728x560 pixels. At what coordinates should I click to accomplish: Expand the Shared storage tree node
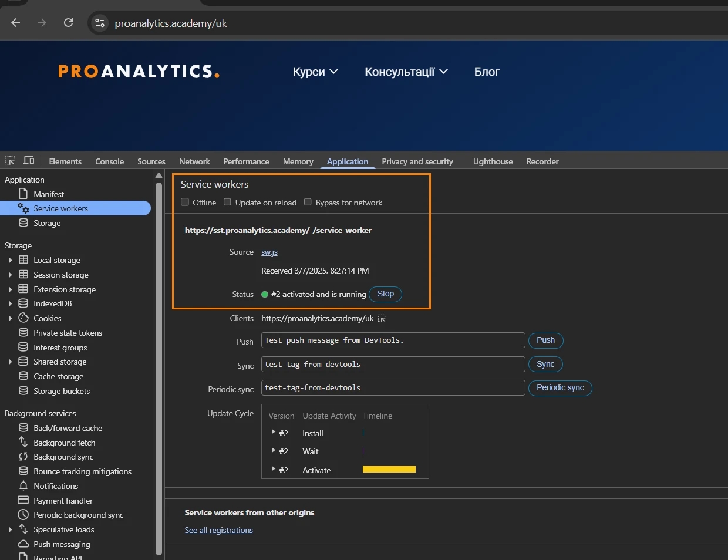coord(11,362)
